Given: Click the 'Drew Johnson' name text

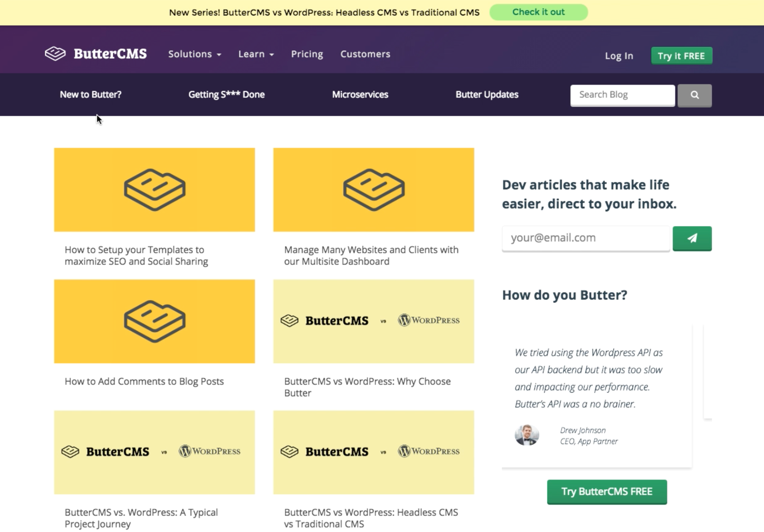Looking at the screenshot, I should point(583,430).
